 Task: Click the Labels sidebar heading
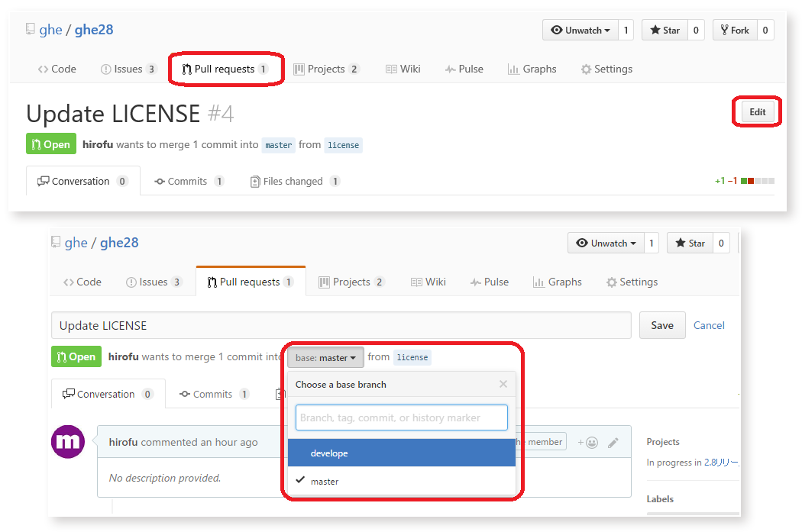point(660,498)
